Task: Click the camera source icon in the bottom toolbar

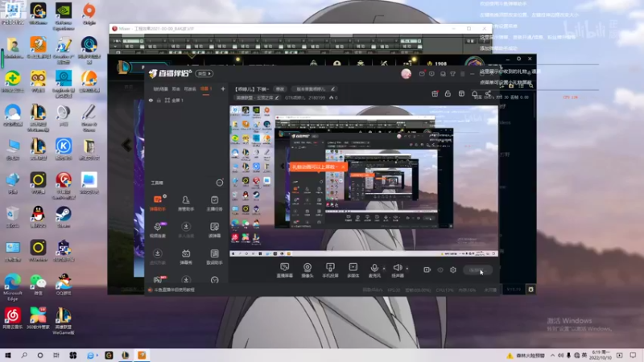Action: click(x=308, y=270)
